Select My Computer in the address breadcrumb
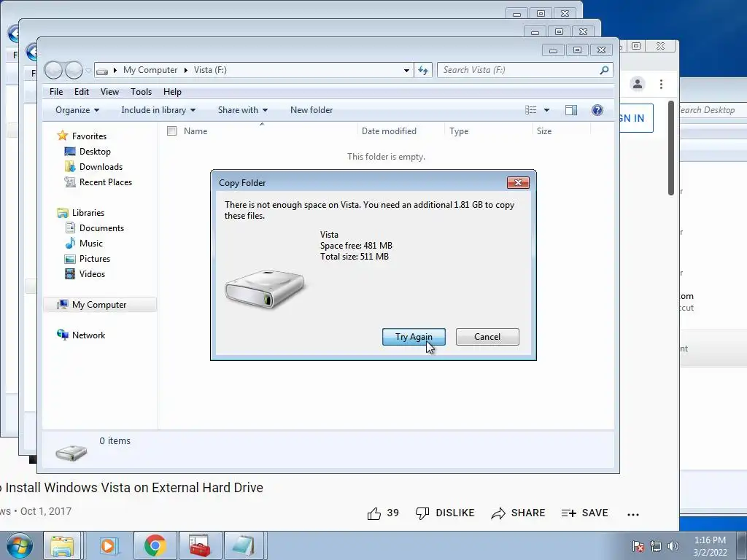 [x=150, y=70]
